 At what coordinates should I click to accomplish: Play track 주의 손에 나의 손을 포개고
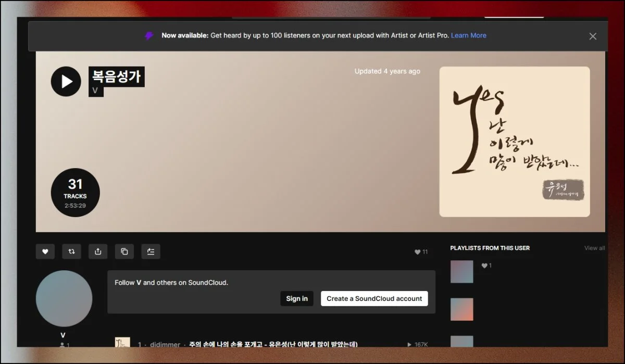tap(273, 344)
